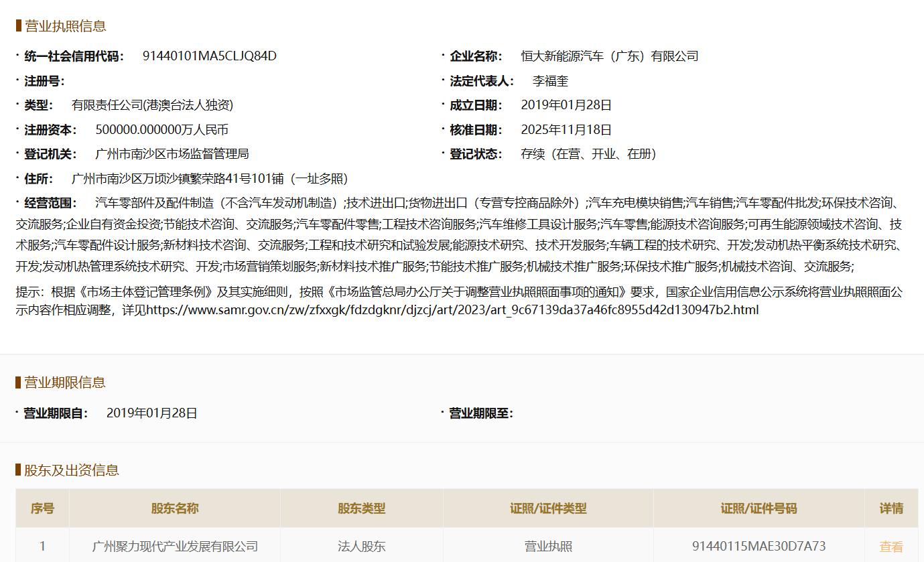Select status 存续（在营、开业、在册）
This screenshot has width=924, height=562.
[x=589, y=154]
